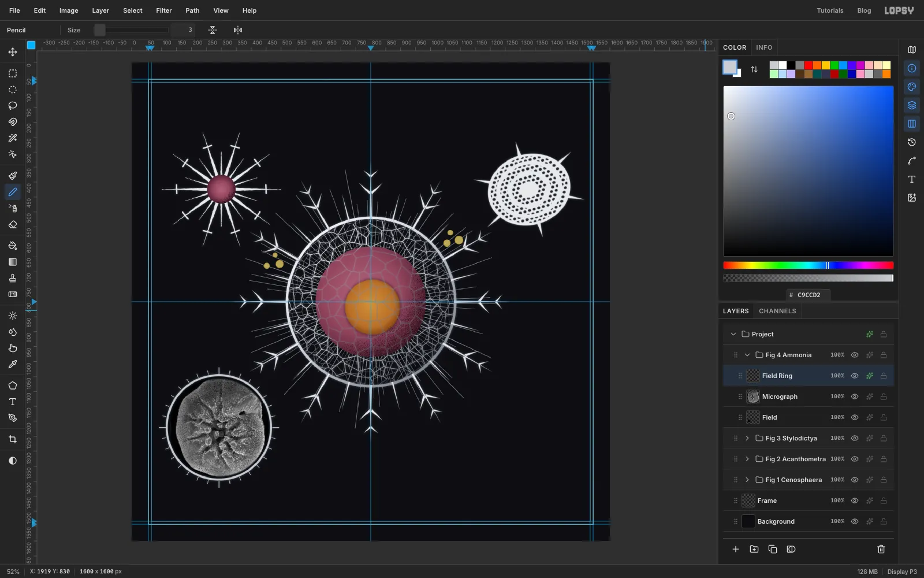Click the hex color input field
The width and height of the screenshot is (924, 578).
(808, 295)
